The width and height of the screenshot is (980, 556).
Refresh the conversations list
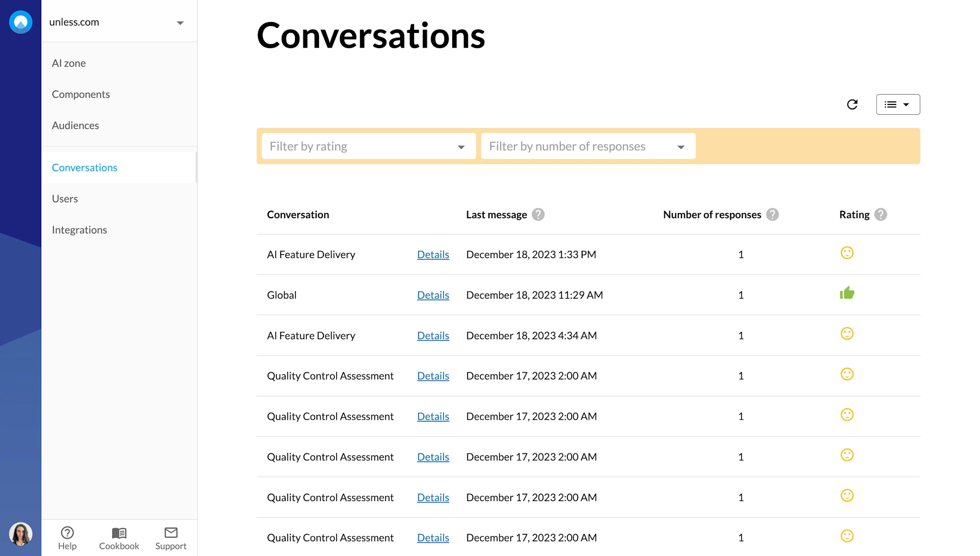point(852,104)
